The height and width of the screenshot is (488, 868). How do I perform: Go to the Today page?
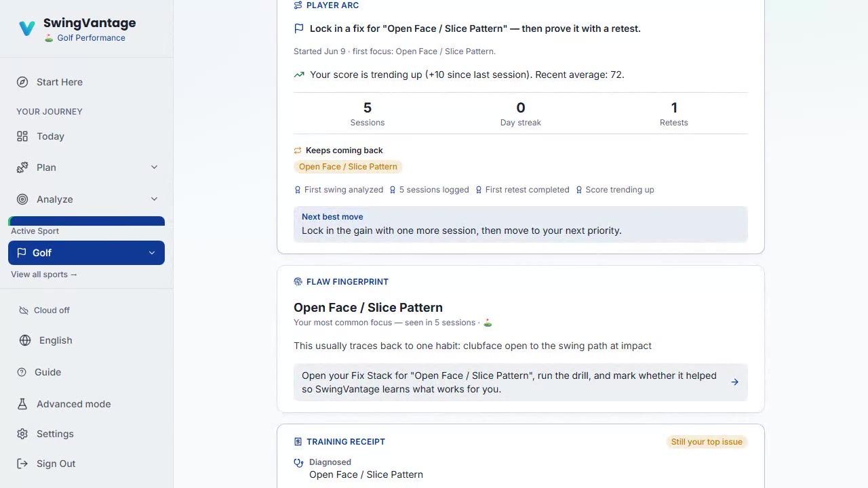click(86, 136)
